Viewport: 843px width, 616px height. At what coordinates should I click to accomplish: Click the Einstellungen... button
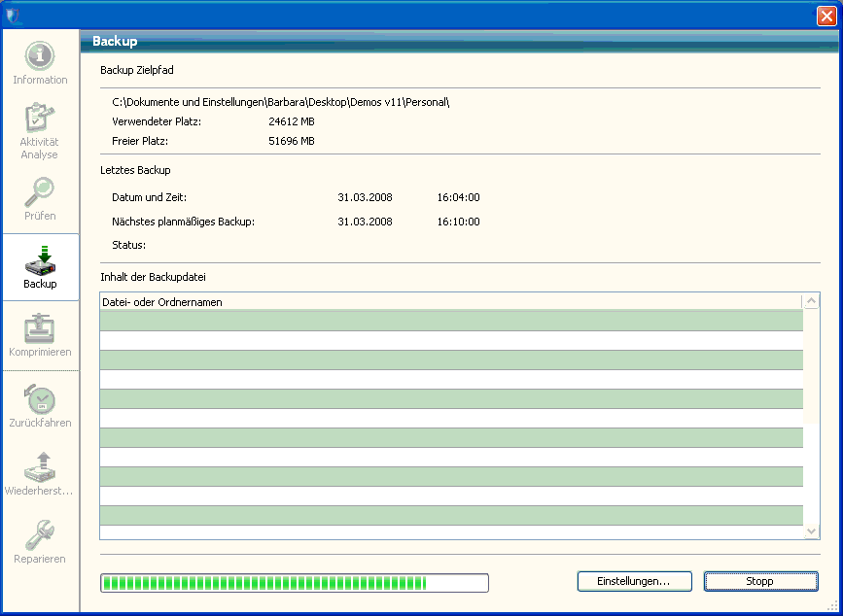(634, 581)
